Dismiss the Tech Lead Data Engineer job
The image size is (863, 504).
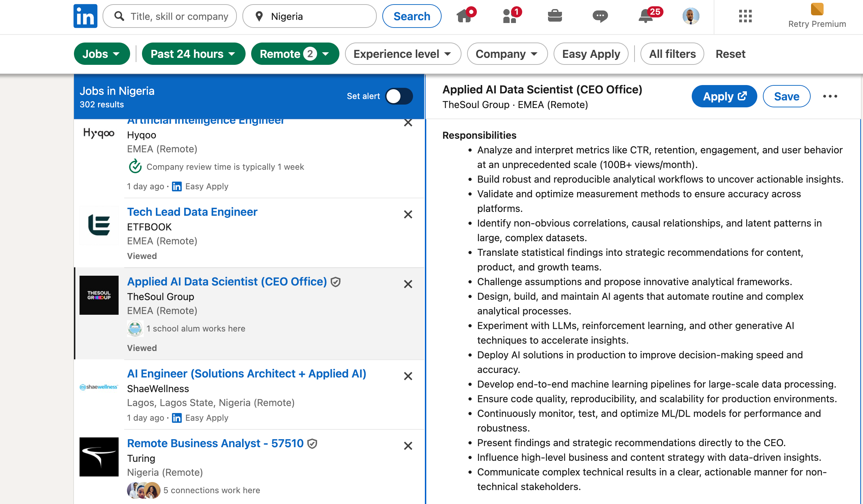(x=408, y=214)
